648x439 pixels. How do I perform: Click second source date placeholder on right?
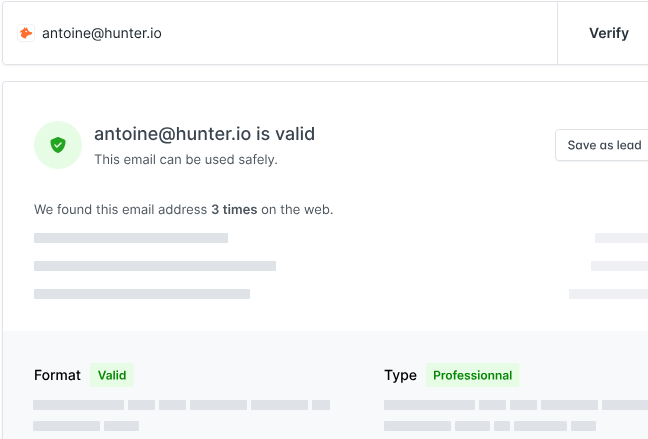point(619,266)
